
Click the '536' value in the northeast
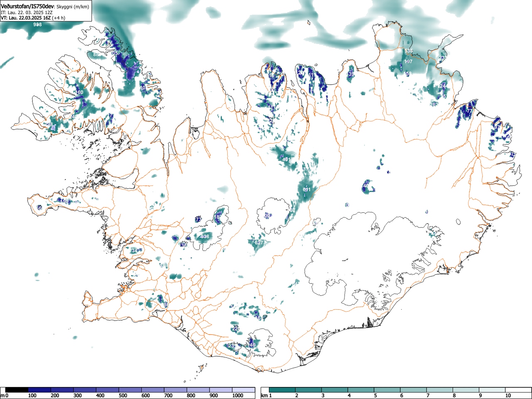[x=409, y=51]
